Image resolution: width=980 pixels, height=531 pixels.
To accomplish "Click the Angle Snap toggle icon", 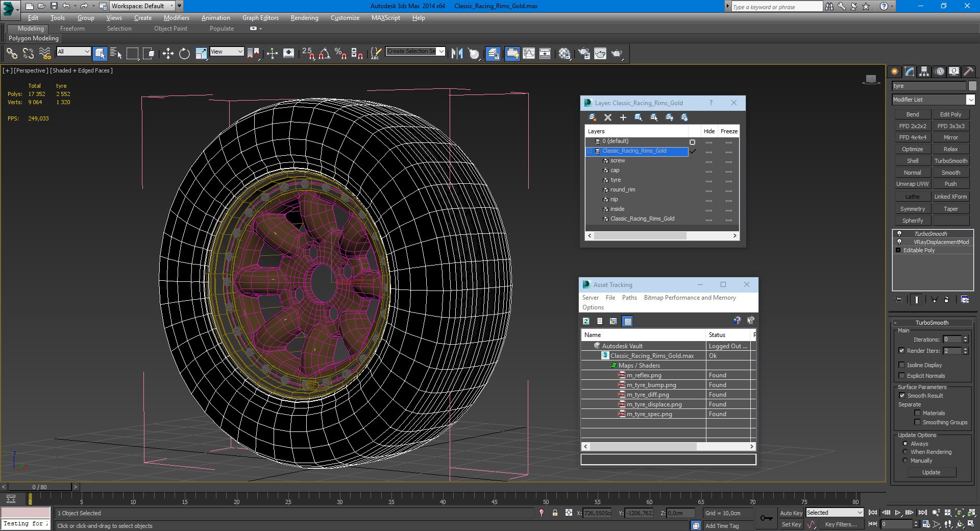I will pos(324,54).
